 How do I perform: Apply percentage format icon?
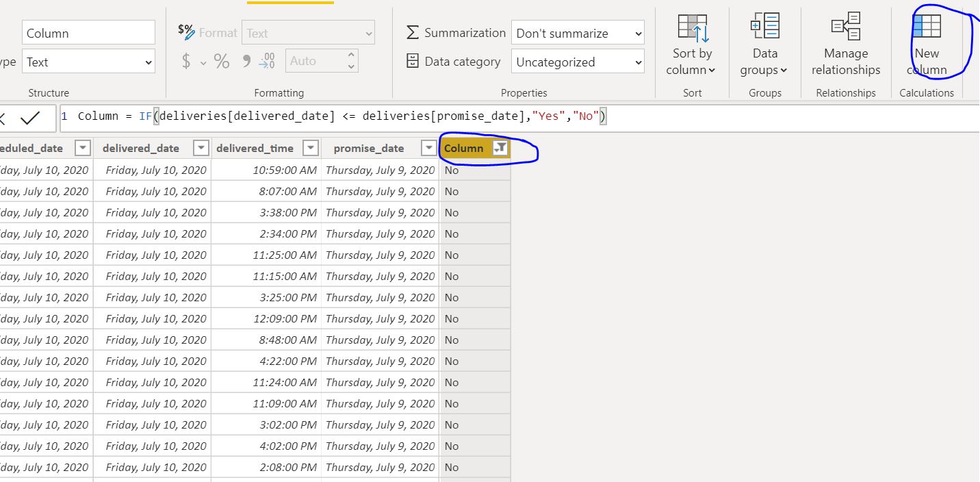[222, 62]
